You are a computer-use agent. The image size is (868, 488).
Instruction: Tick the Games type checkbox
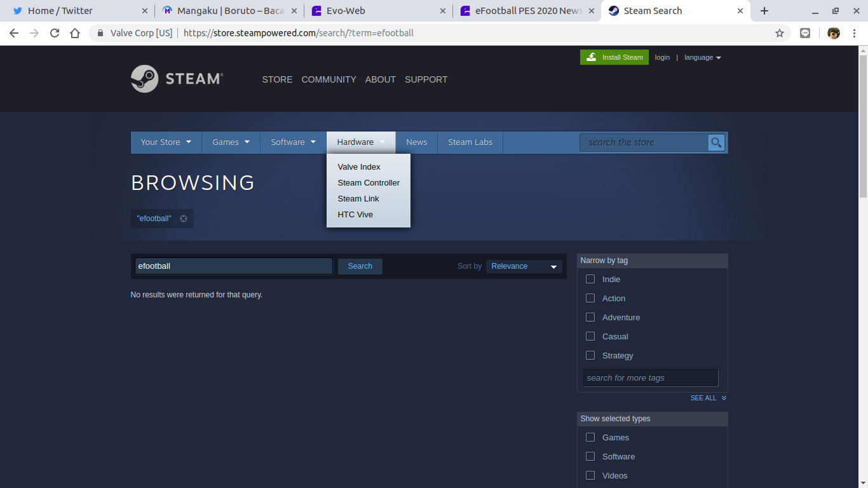(590, 437)
